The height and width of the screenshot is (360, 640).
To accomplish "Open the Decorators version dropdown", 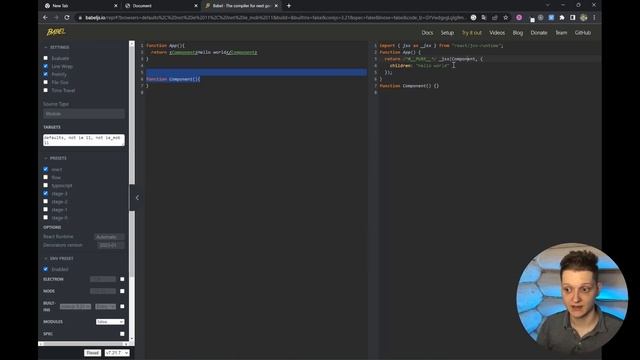I will 111,245.
